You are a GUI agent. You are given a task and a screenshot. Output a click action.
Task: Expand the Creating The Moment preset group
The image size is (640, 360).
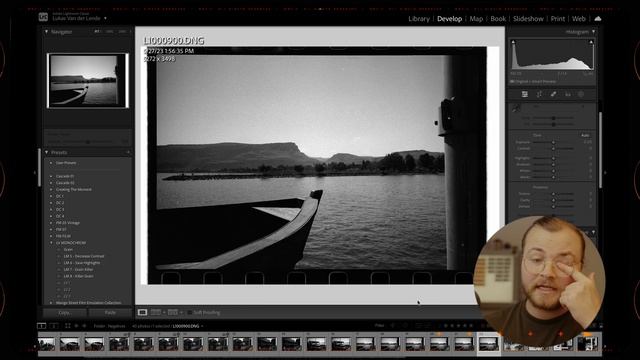pos(51,189)
